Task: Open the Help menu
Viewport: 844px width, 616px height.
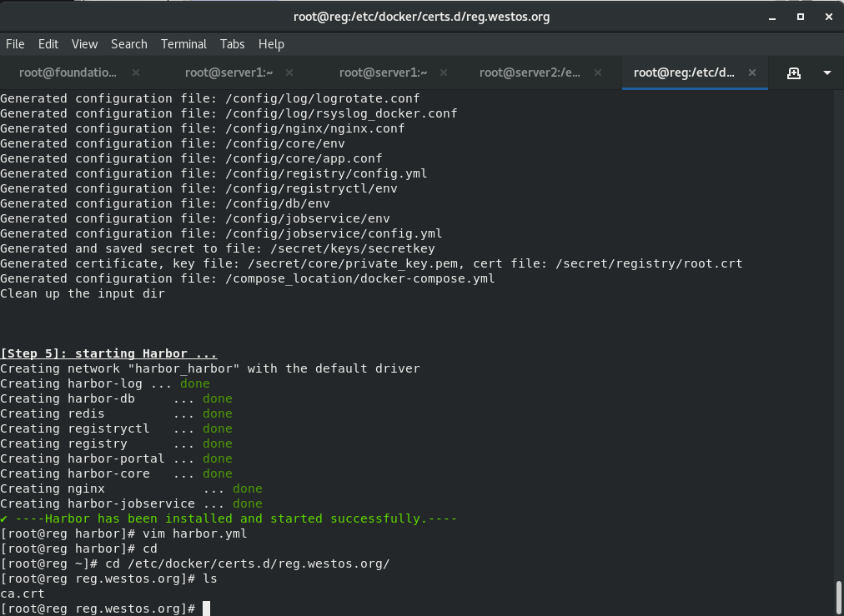Action: [x=271, y=44]
